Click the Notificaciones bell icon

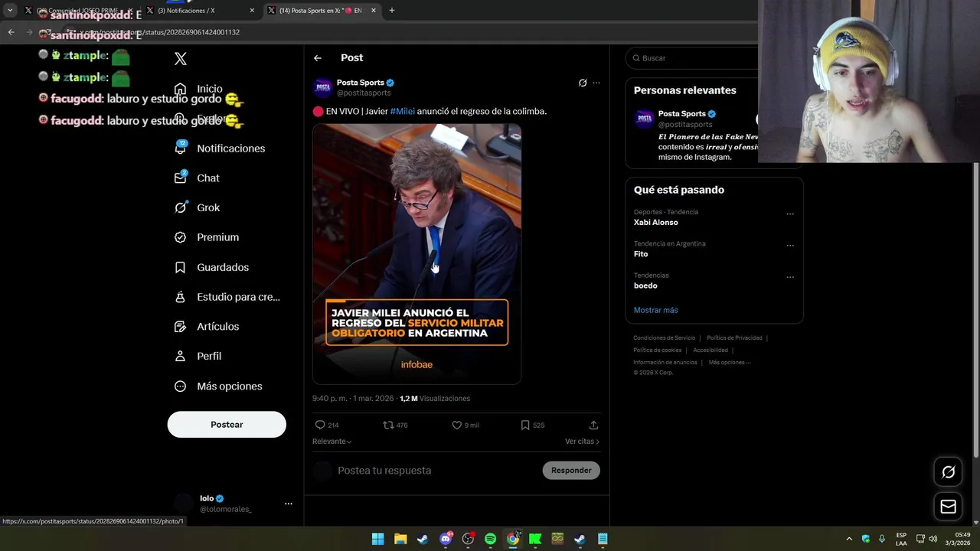pos(180,148)
